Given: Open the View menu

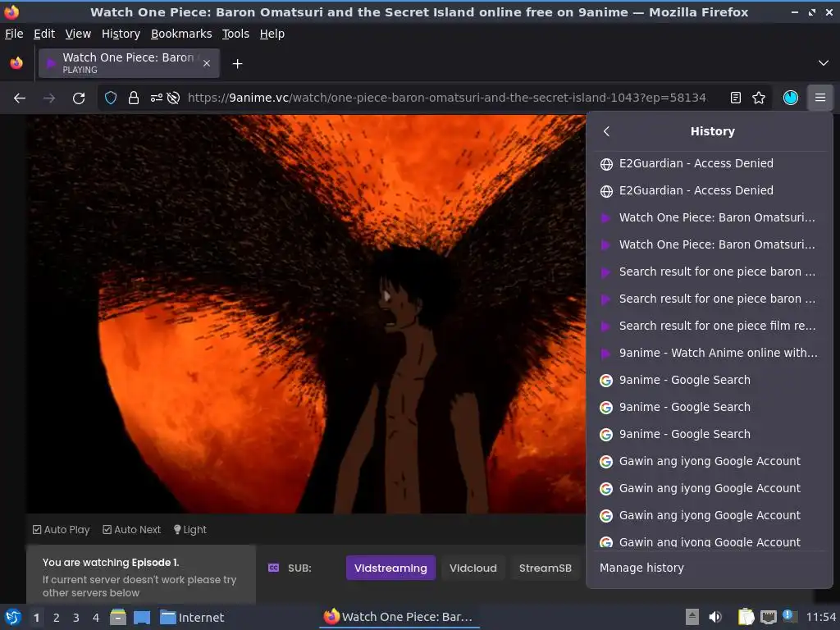Looking at the screenshot, I should coord(78,34).
